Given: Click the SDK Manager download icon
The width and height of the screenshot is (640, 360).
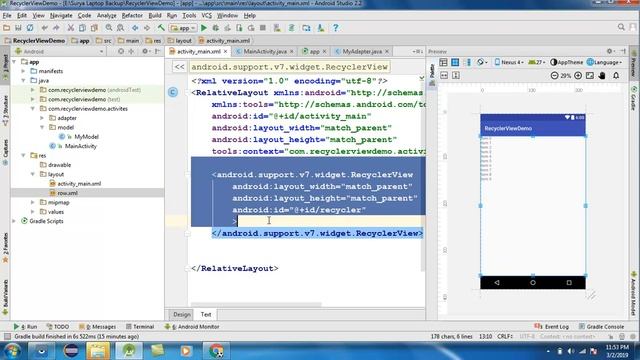Looking at the screenshot, I should [x=321, y=28].
